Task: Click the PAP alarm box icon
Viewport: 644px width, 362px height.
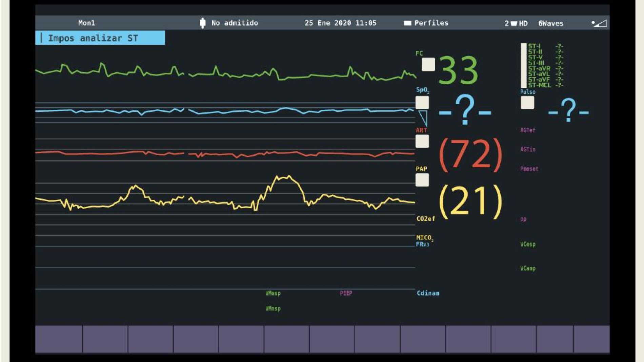Action: pyautogui.click(x=422, y=180)
